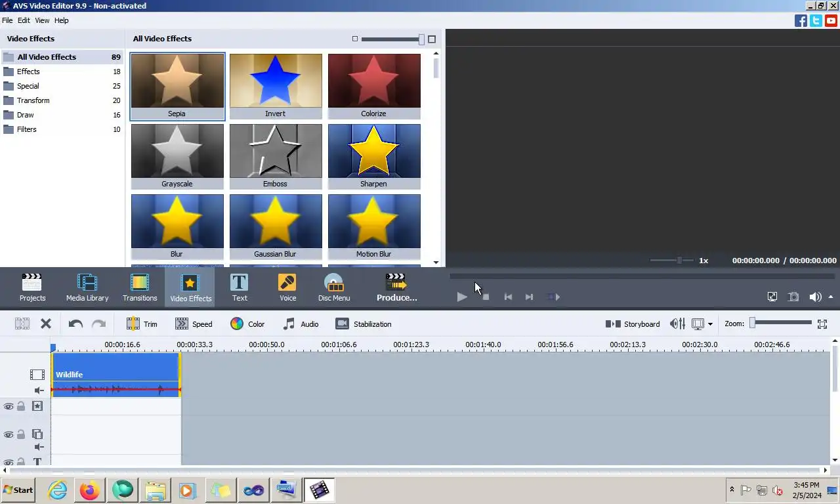840x504 pixels.
Task: Lock the video overlay track
Action: pos(21,434)
